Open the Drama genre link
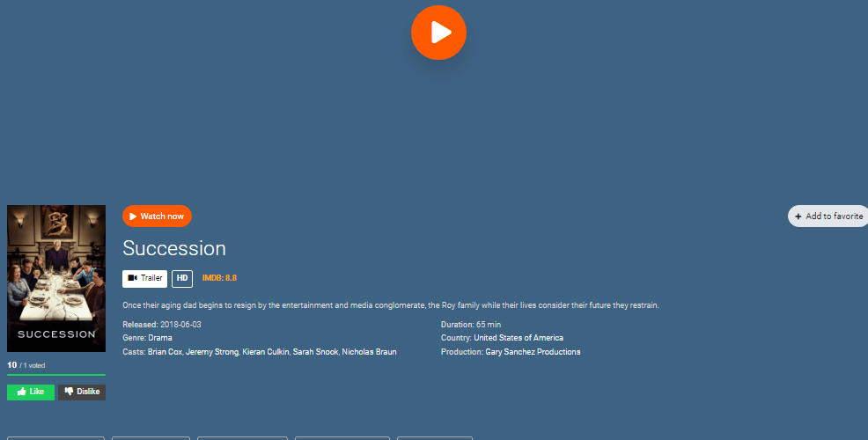868x440 pixels. [160, 338]
